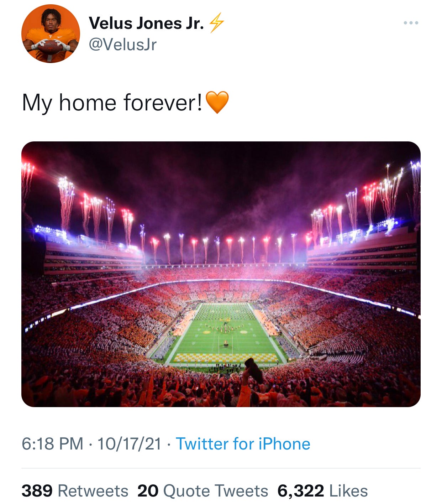Select the "My home forever!" tweet text
This screenshot has height=504, width=442.
pyautogui.click(x=112, y=103)
